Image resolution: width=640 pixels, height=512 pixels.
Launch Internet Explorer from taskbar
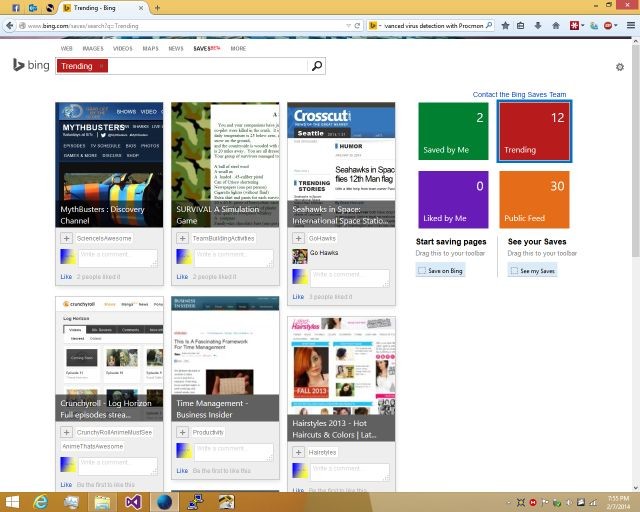(40, 502)
